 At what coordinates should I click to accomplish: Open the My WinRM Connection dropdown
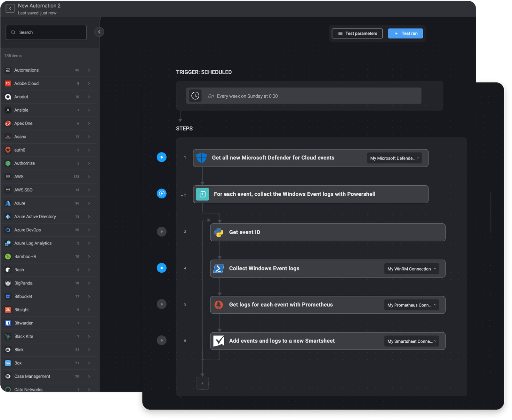pyautogui.click(x=411, y=269)
